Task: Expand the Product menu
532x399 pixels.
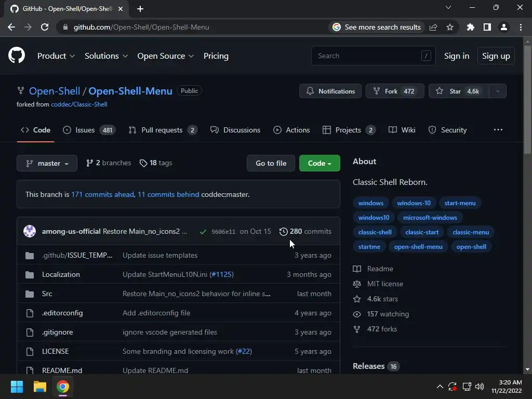Action: pos(56,56)
